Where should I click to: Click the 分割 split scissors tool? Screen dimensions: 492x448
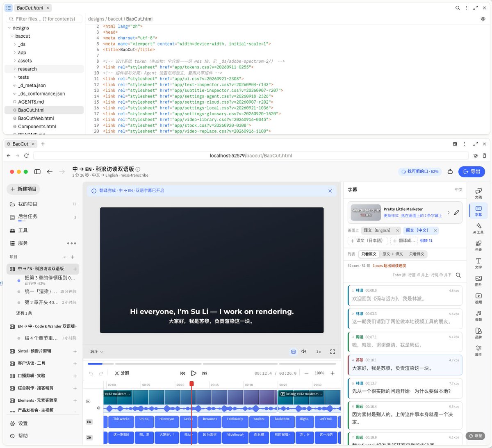click(x=122, y=373)
